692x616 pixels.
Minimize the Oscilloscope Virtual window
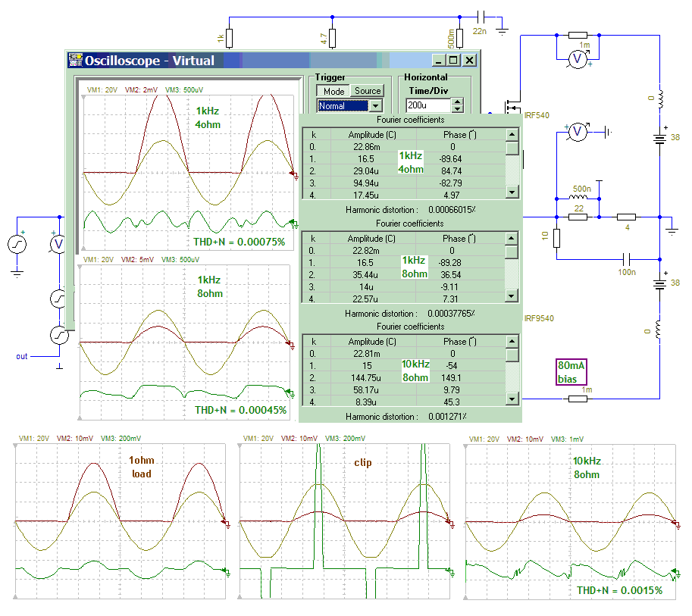click(x=438, y=60)
